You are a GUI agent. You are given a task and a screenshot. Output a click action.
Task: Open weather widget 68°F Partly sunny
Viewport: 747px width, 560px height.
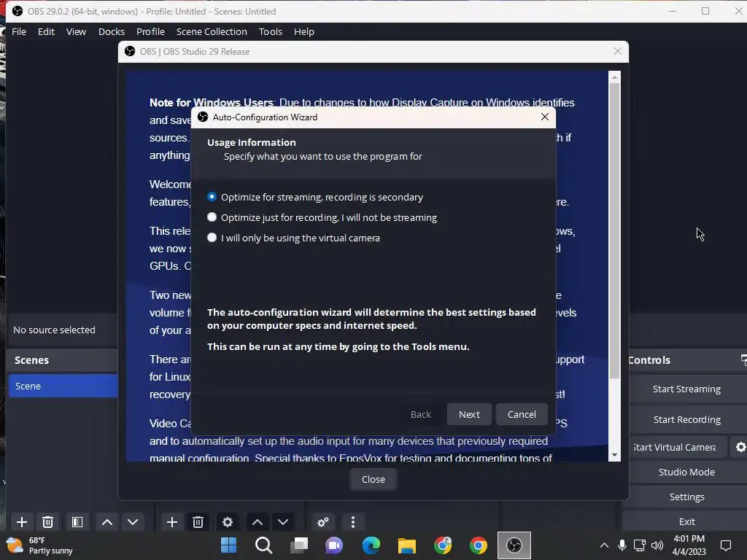click(39, 545)
